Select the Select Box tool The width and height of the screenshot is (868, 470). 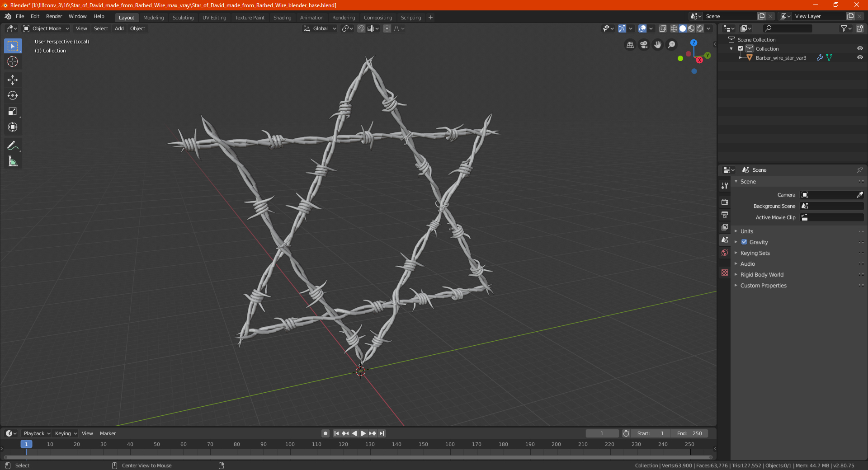coord(13,46)
